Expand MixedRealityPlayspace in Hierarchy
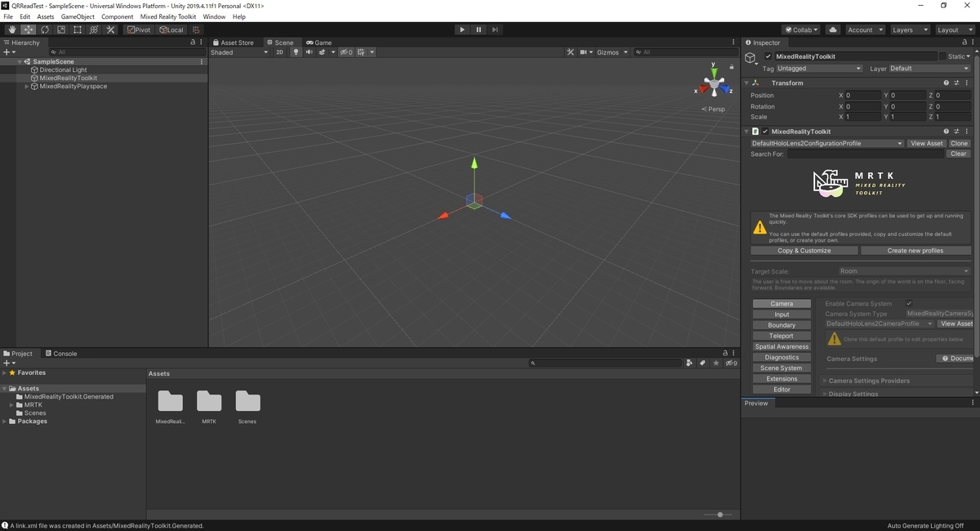Image resolution: width=980 pixels, height=531 pixels. point(26,87)
